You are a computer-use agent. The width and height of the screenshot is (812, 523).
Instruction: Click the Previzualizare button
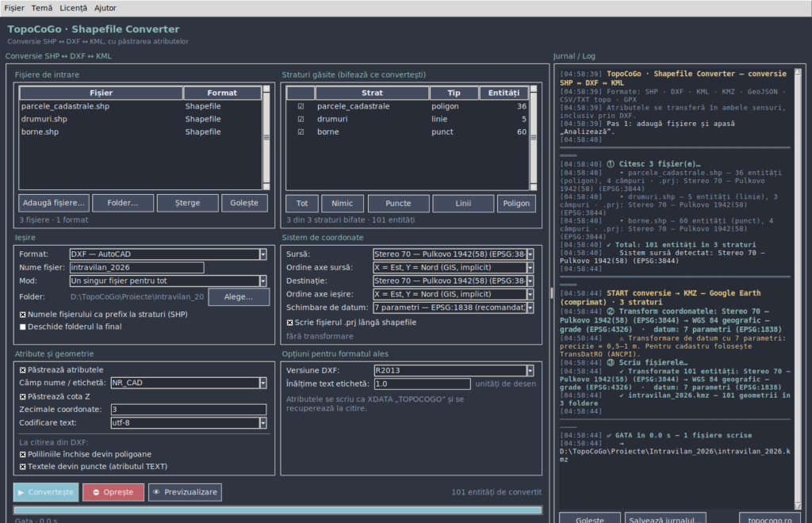click(x=185, y=492)
